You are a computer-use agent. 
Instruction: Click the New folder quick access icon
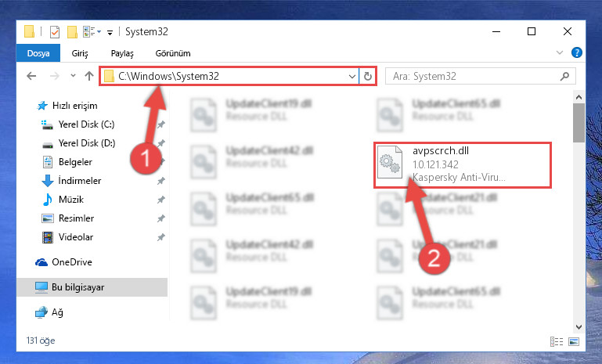pos(72,31)
